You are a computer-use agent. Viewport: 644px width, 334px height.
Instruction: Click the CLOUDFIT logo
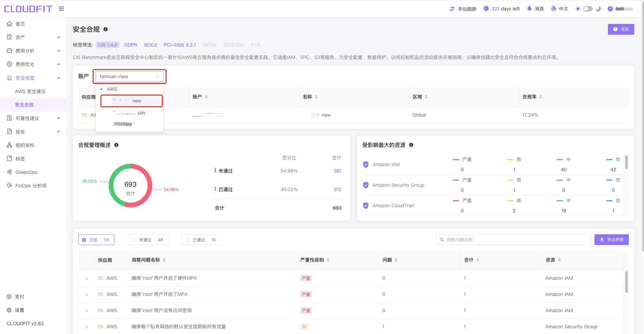click(x=28, y=9)
